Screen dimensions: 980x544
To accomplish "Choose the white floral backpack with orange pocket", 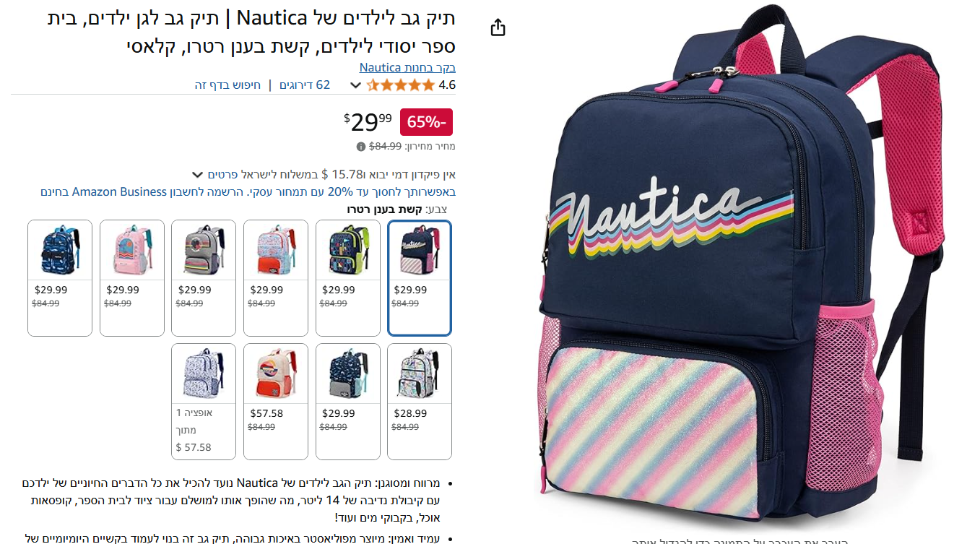I will point(276,278).
